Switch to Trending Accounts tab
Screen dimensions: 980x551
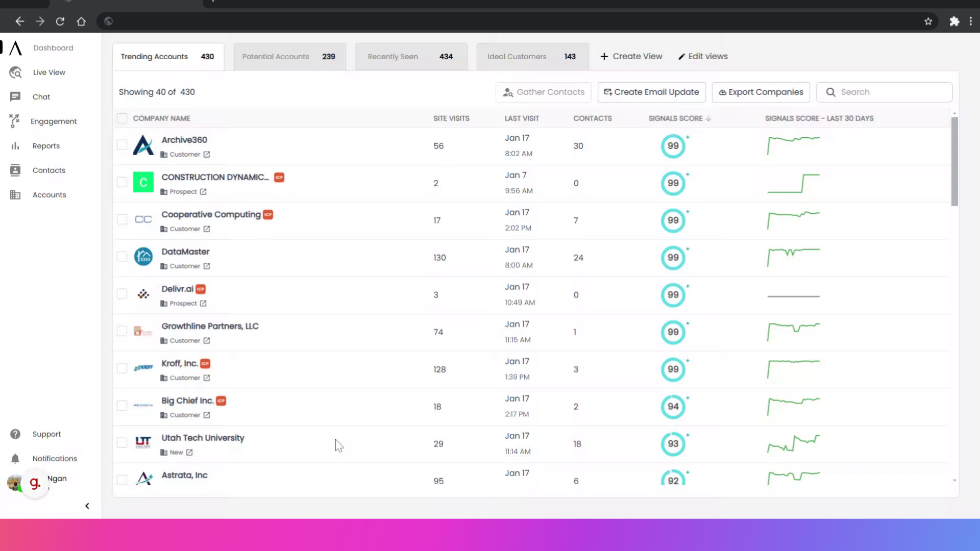coord(168,57)
